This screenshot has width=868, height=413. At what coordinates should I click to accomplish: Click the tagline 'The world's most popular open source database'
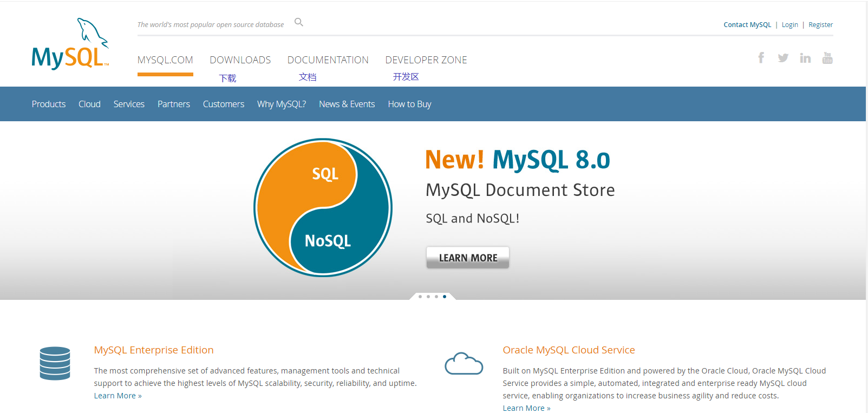pyautogui.click(x=211, y=25)
